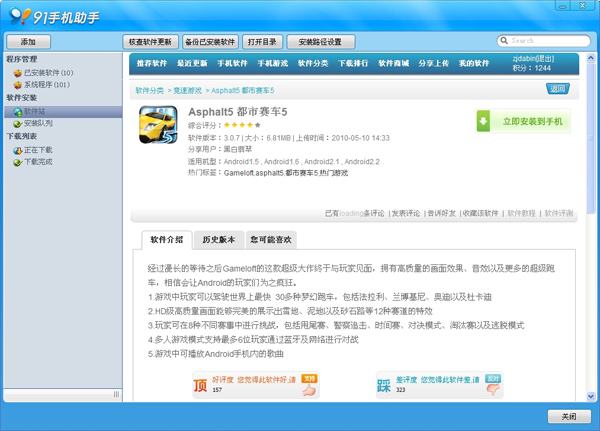Click the green download arrow install icon
The height and width of the screenshot is (431, 600).
484,121
